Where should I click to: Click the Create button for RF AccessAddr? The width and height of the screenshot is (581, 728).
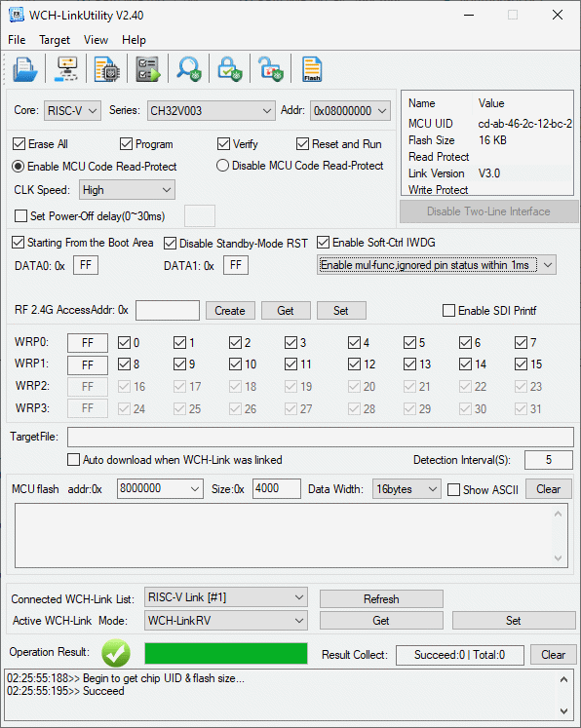pos(230,311)
